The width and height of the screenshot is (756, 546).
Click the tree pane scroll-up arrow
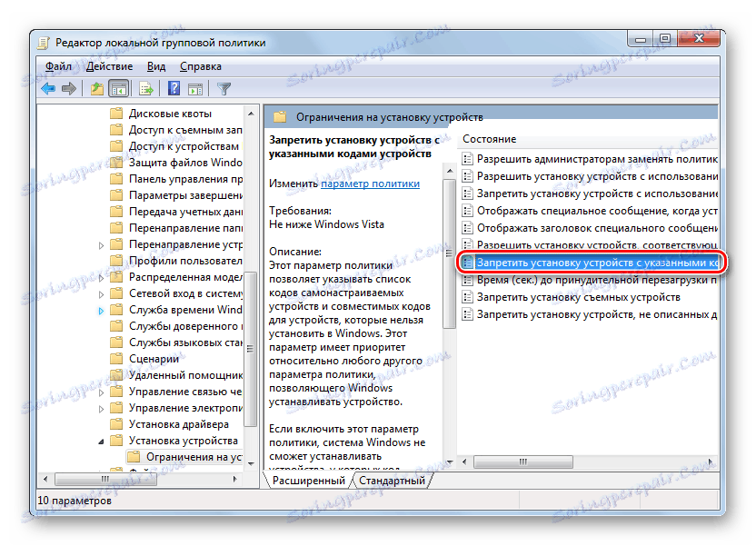click(x=251, y=114)
